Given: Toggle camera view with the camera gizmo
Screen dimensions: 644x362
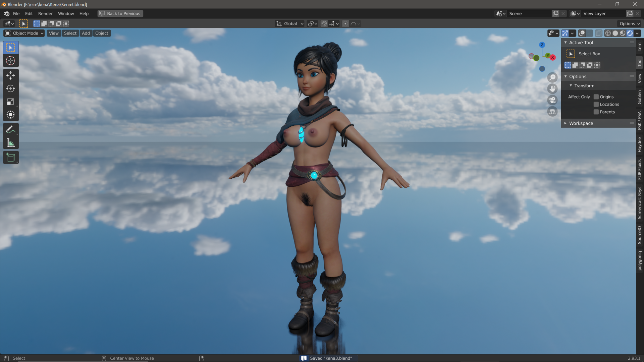Looking at the screenshot, I should pyautogui.click(x=552, y=100).
